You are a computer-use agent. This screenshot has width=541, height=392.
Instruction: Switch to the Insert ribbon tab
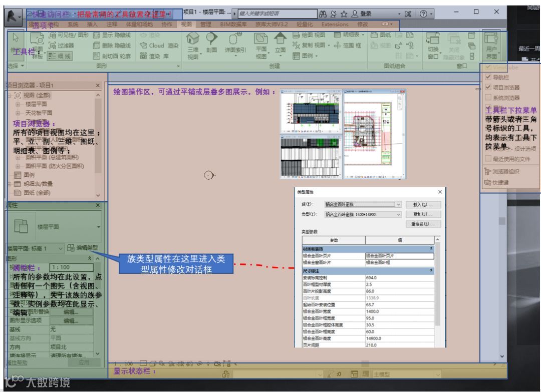pos(92,25)
